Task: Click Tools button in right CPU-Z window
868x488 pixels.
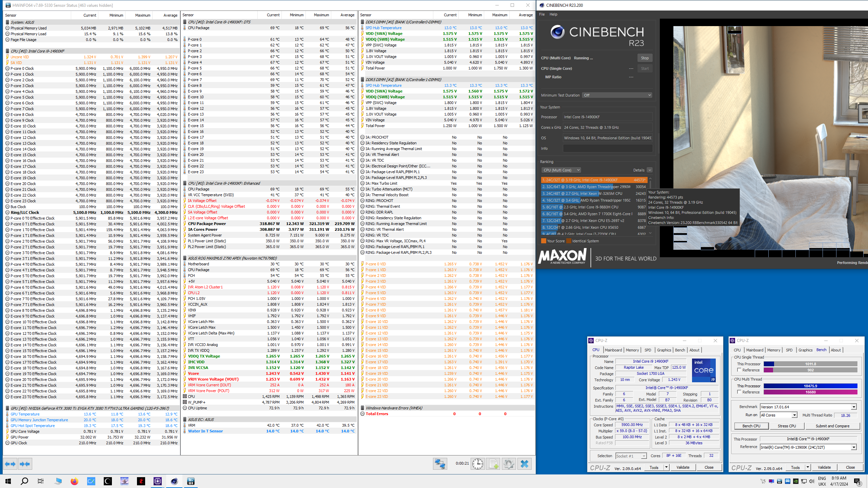Action: 795,467
